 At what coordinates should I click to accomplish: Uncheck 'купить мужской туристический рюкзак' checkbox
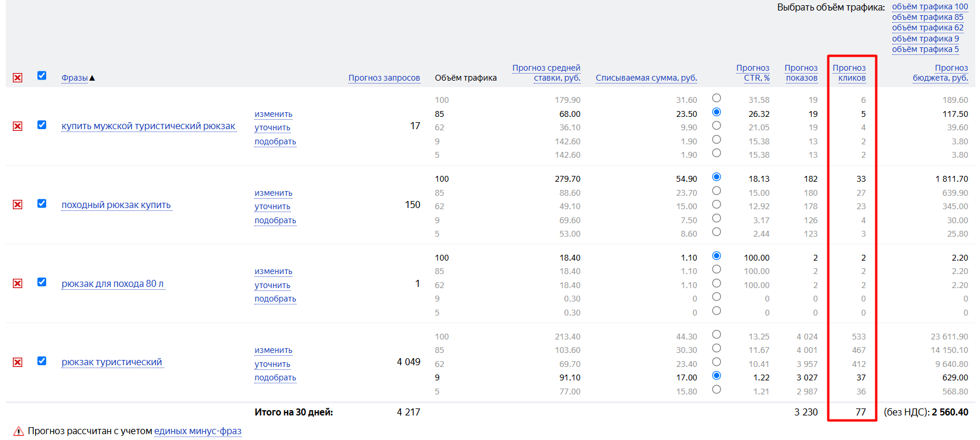click(42, 124)
